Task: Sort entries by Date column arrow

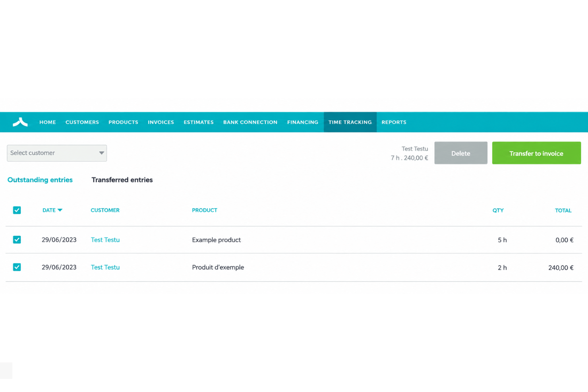Action: (x=60, y=210)
